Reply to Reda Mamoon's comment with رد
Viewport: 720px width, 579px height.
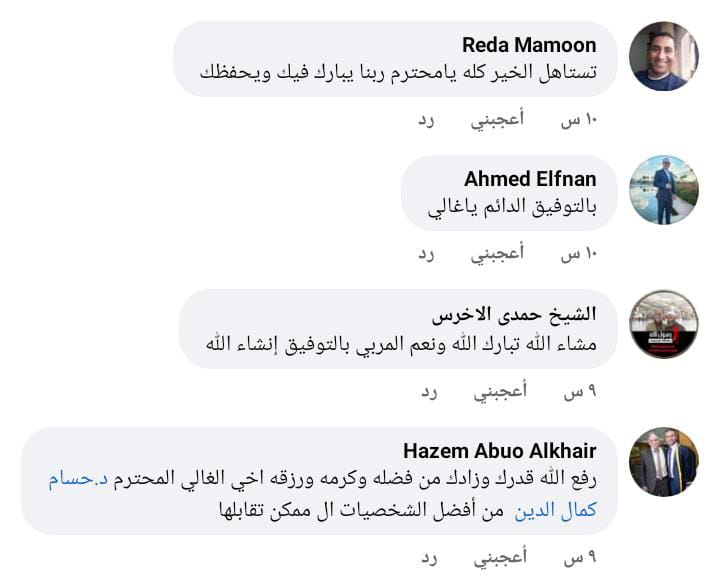(x=427, y=120)
